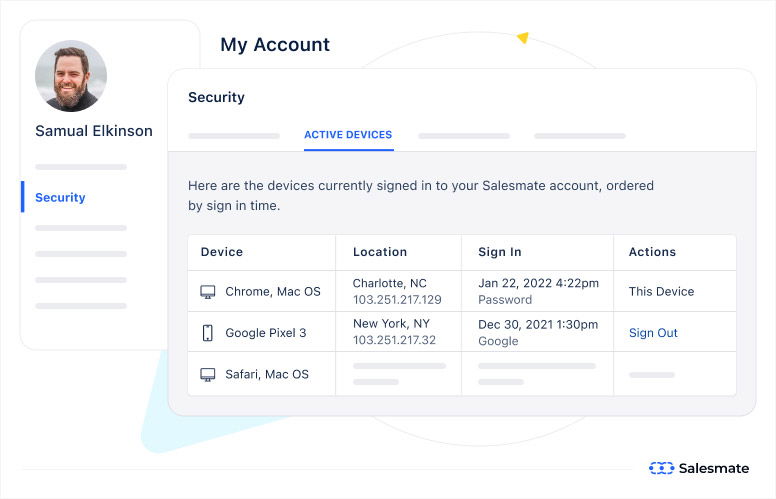Click the Dec 30, 2021 1:30pm sign-in time

tap(538, 325)
